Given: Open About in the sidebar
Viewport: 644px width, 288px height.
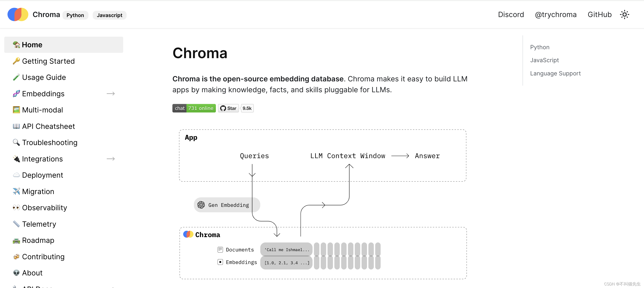Looking at the screenshot, I should click(32, 273).
